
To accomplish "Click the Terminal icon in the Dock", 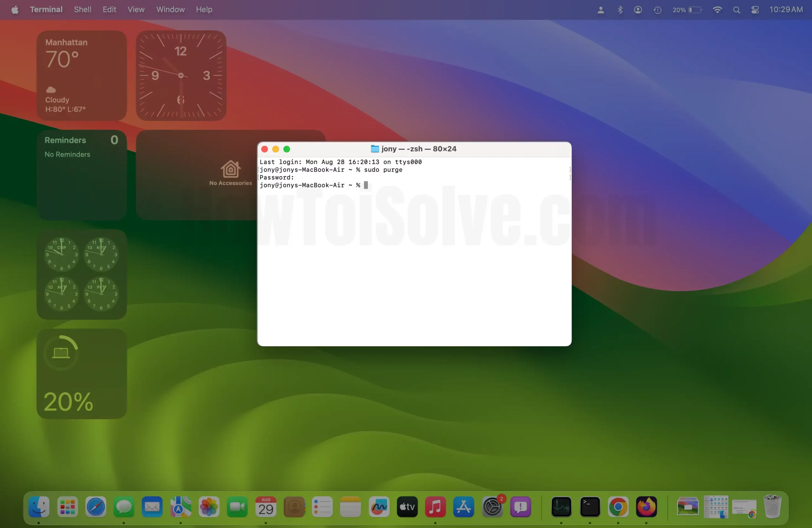I will [590, 507].
